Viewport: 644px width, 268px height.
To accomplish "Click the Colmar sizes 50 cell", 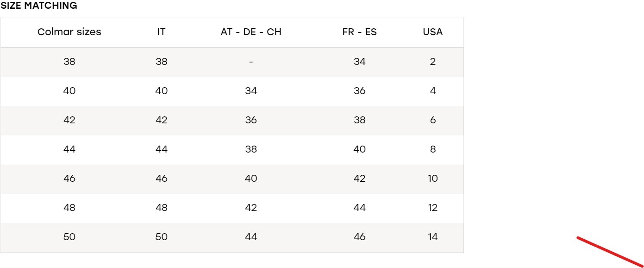I will [69, 237].
